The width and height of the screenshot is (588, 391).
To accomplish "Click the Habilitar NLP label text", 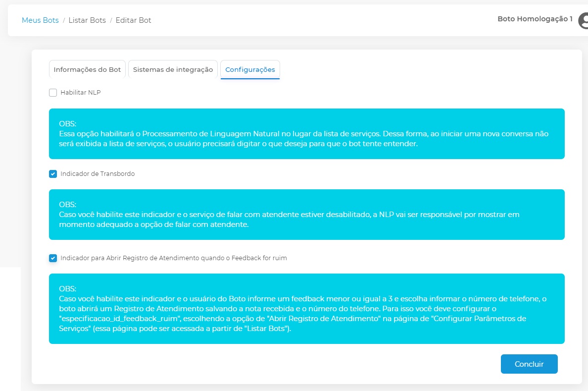I will click(81, 93).
